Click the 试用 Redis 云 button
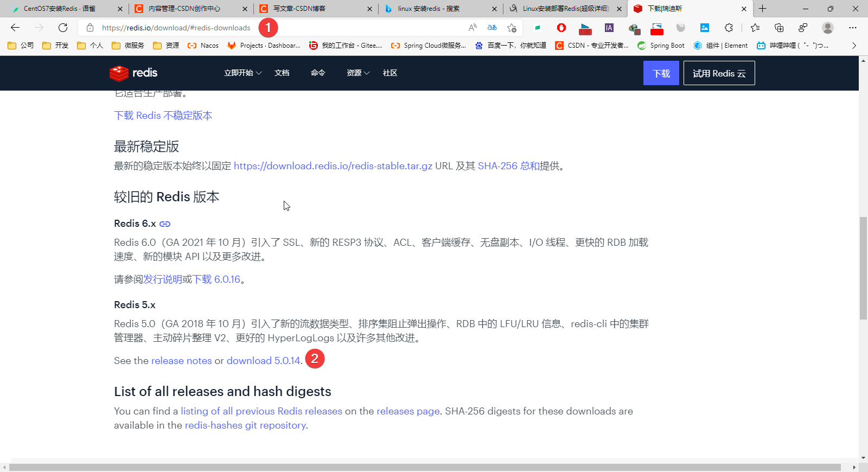The height and width of the screenshot is (472, 868). point(719,73)
